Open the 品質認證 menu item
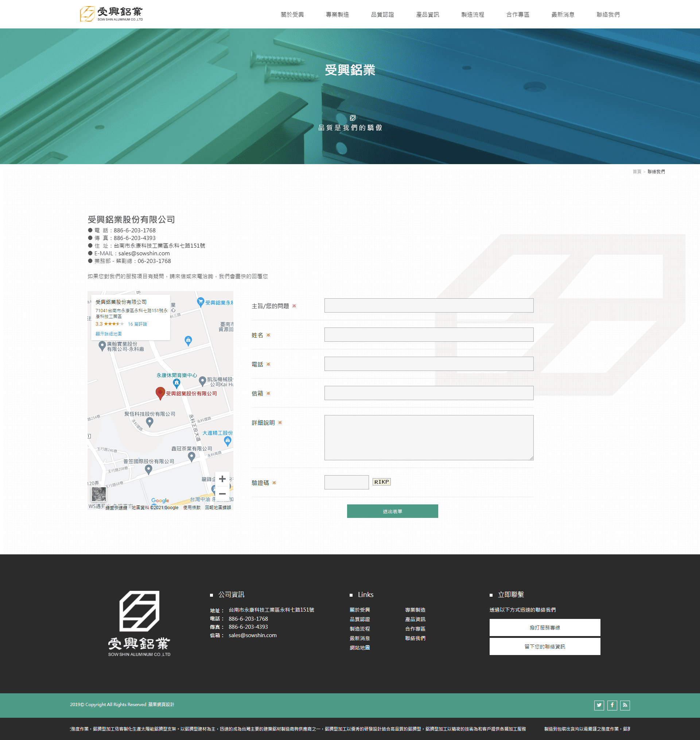 click(382, 15)
